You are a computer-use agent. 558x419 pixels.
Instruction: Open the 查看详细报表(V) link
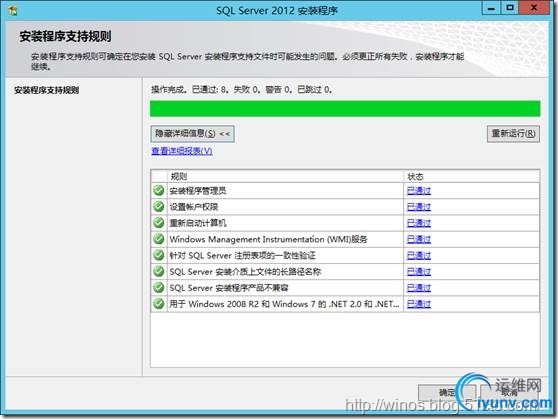tap(182, 151)
